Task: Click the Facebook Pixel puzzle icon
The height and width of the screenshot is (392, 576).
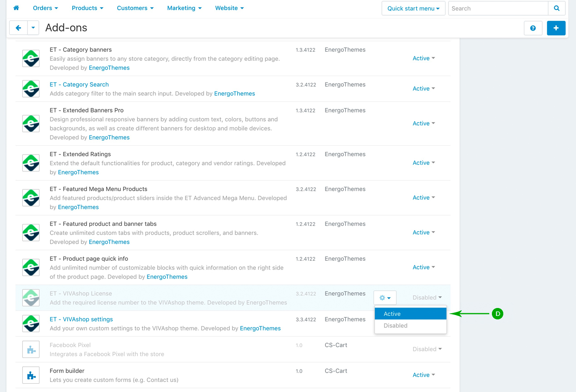Action: point(31,349)
